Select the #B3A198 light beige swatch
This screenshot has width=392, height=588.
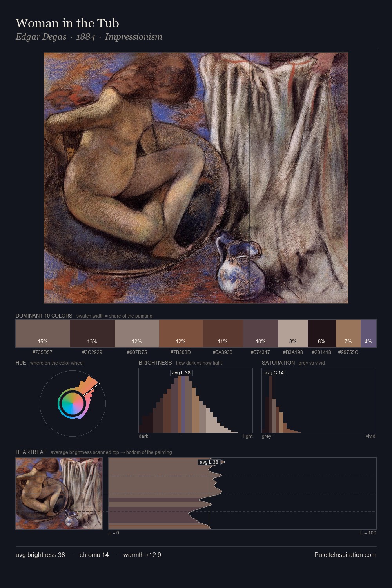tap(293, 334)
